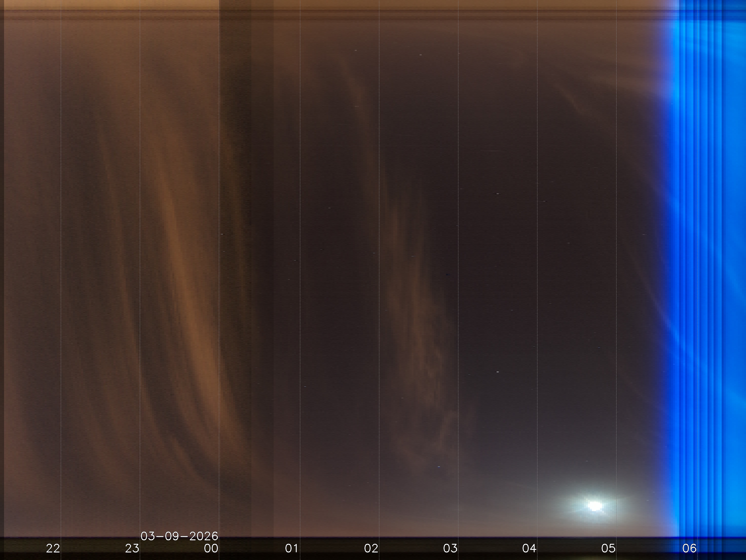
Task: Click the dotted gridline above the 01 label
Action: click(300, 270)
